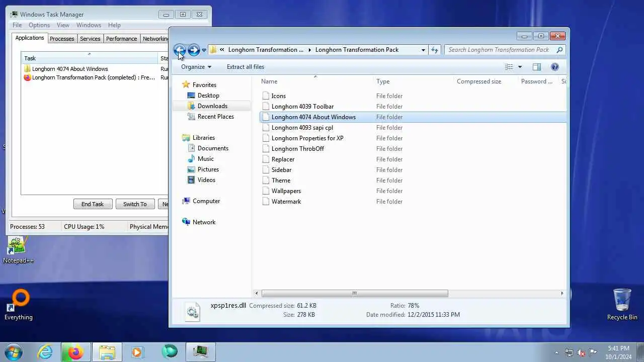644x362 pixels.
Task: Open Desktop in navigation pane
Action: point(203,96)
